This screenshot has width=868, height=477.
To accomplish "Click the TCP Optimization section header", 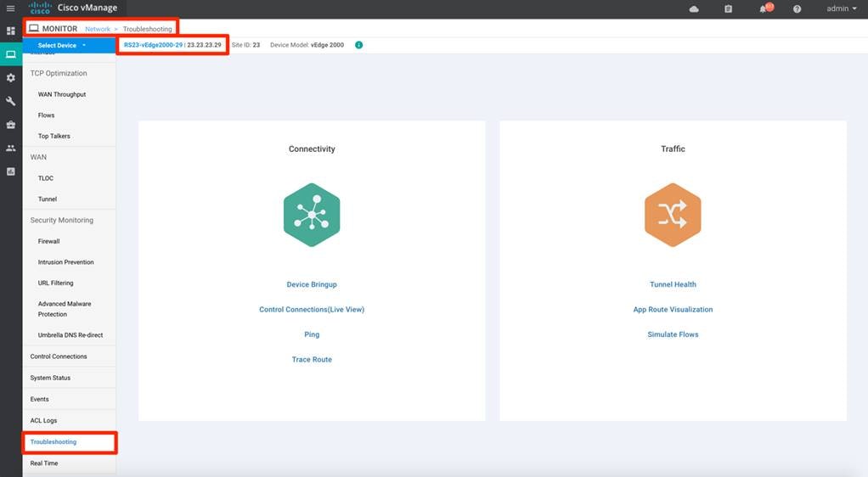I will [x=59, y=73].
